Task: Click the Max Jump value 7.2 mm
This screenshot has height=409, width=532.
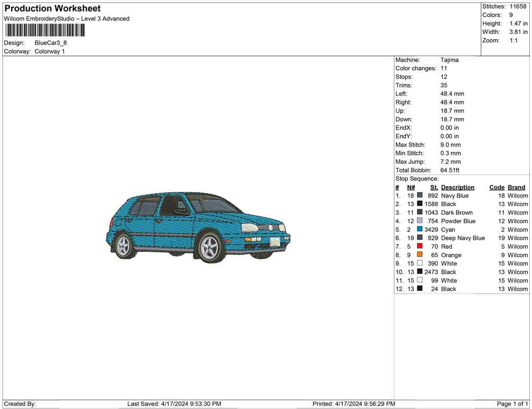Action: click(x=450, y=162)
